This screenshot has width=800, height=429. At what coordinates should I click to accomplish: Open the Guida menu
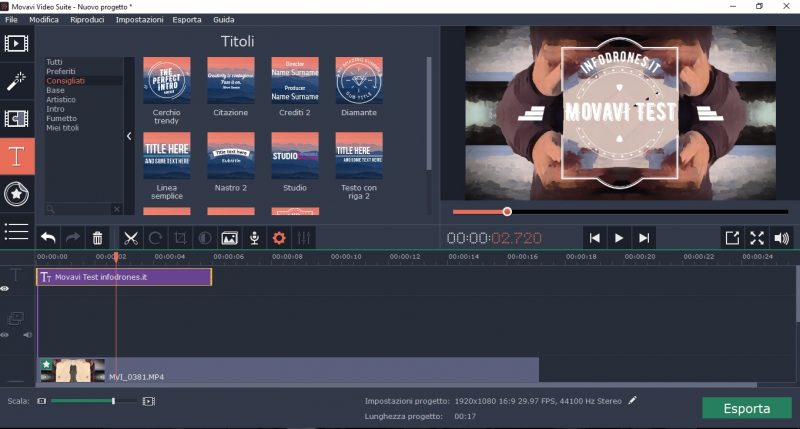coord(223,19)
